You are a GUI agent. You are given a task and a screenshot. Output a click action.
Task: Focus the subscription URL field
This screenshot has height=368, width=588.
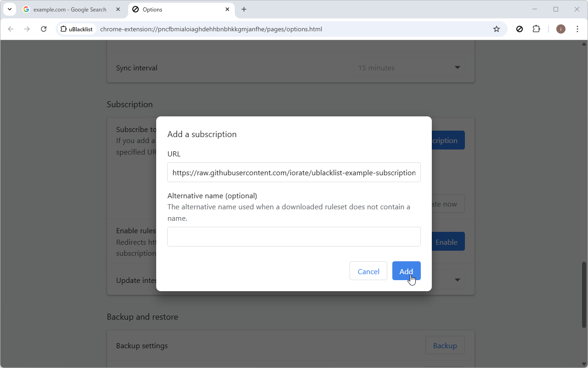(294, 172)
